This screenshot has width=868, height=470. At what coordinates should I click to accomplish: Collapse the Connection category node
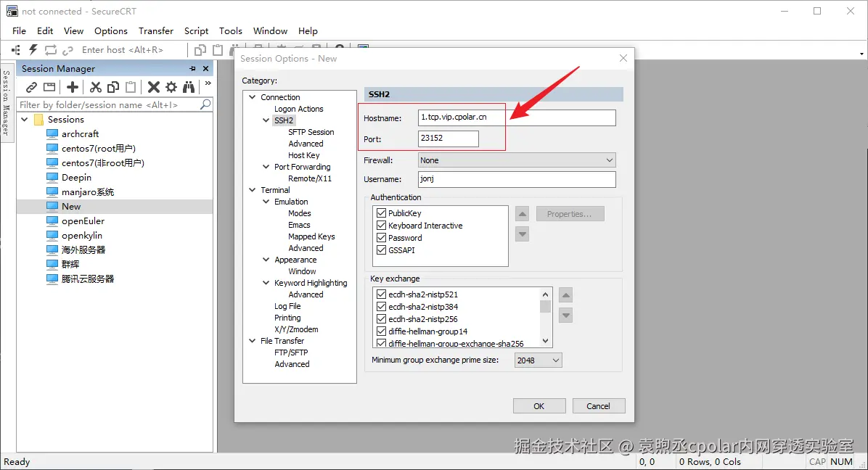[x=253, y=96]
